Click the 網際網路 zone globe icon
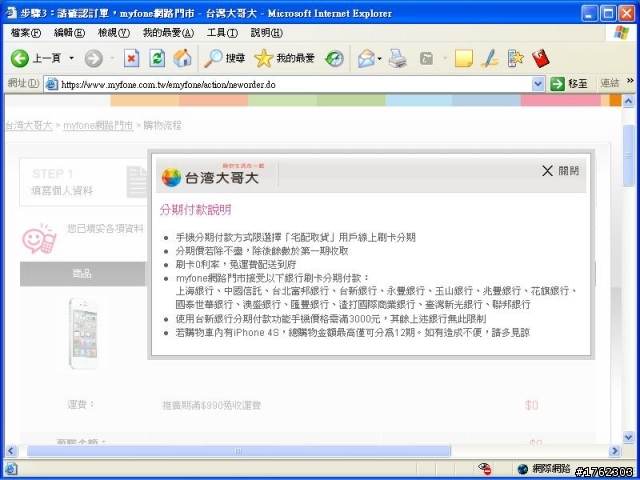 coord(522,469)
